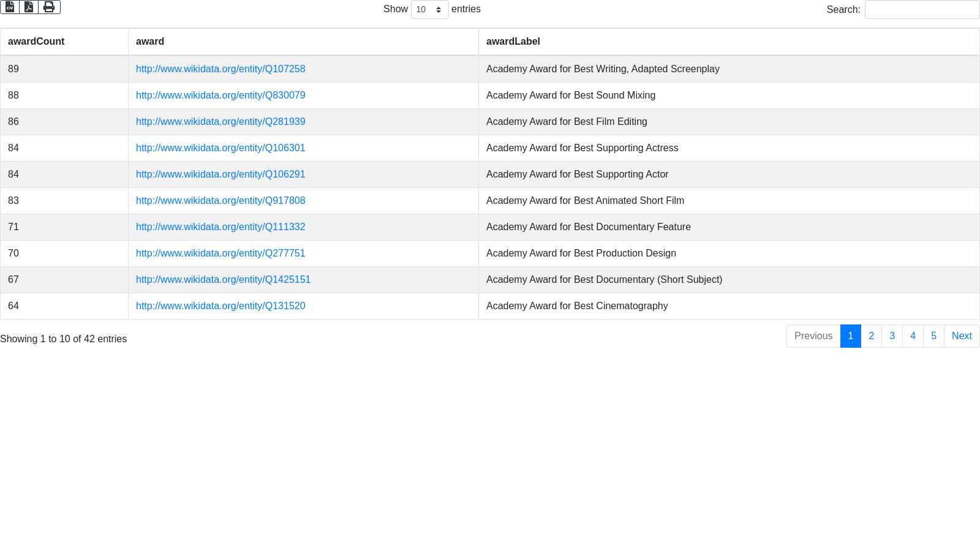Screen dimensions: 980x551
Task: Go to page 5
Action: tap(934, 336)
